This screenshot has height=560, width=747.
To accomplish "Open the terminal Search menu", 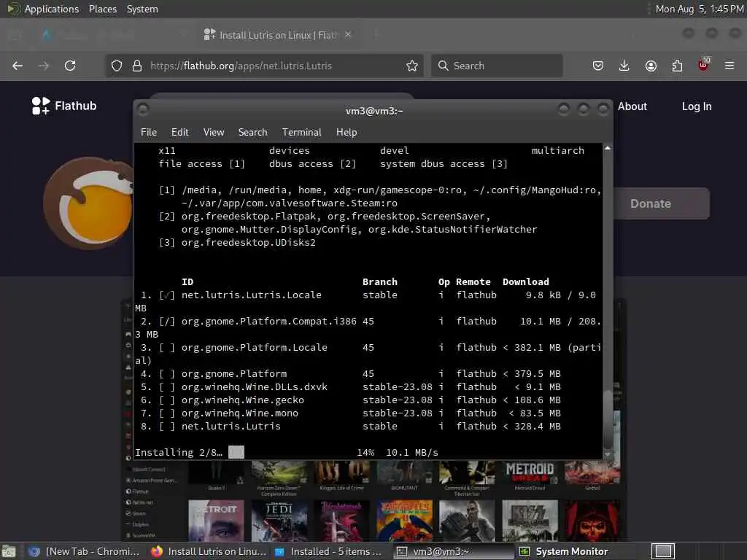I will 253,133.
